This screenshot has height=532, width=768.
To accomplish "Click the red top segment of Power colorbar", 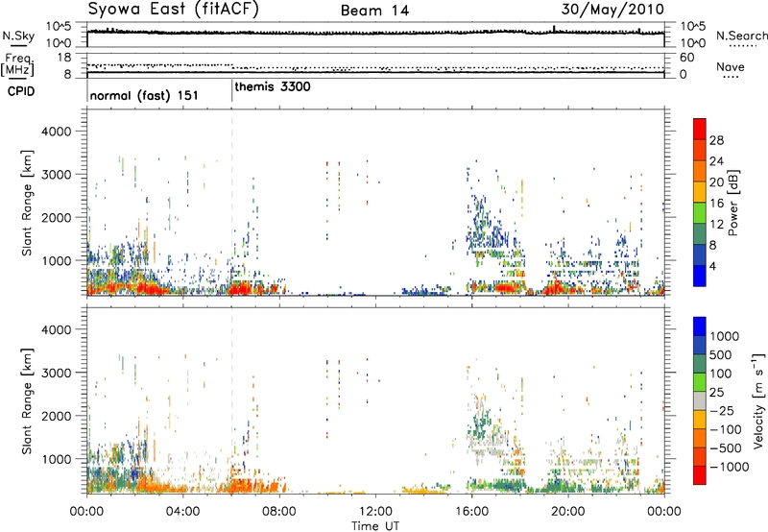I will [x=700, y=130].
